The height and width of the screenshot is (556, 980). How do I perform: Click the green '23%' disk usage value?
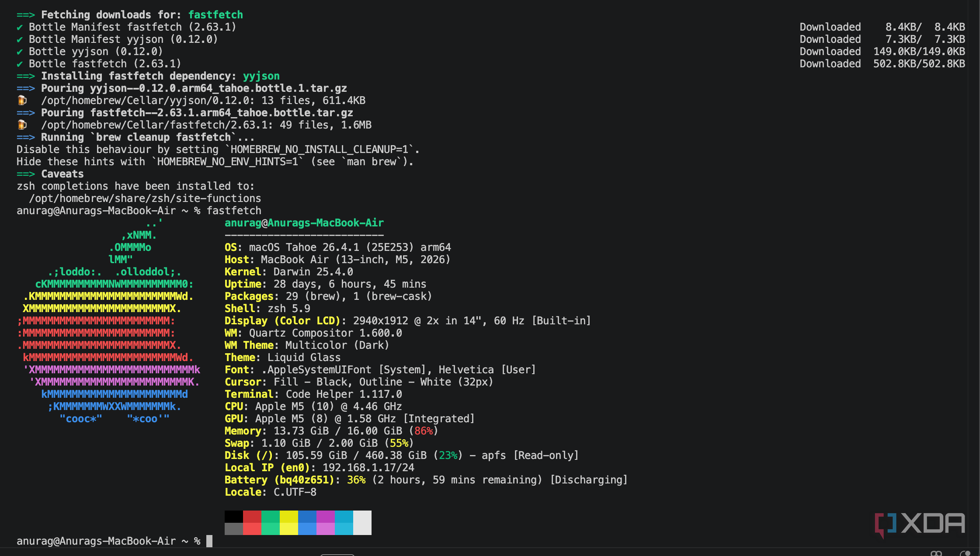pyautogui.click(x=448, y=455)
